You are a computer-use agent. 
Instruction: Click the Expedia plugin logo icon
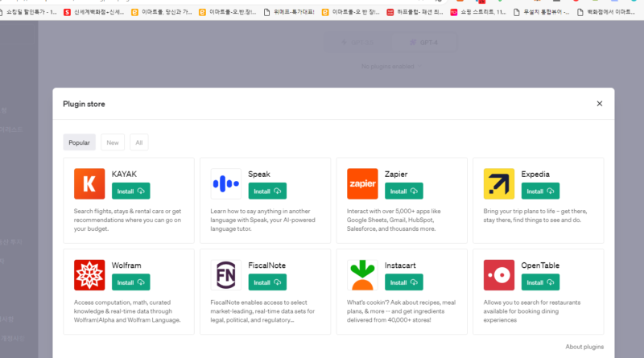click(499, 183)
